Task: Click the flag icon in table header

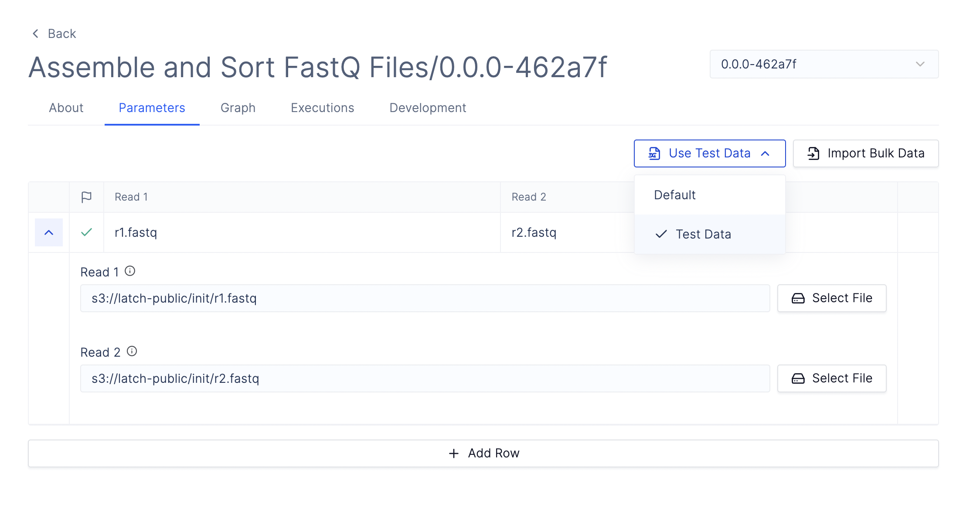Action: (86, 197)
